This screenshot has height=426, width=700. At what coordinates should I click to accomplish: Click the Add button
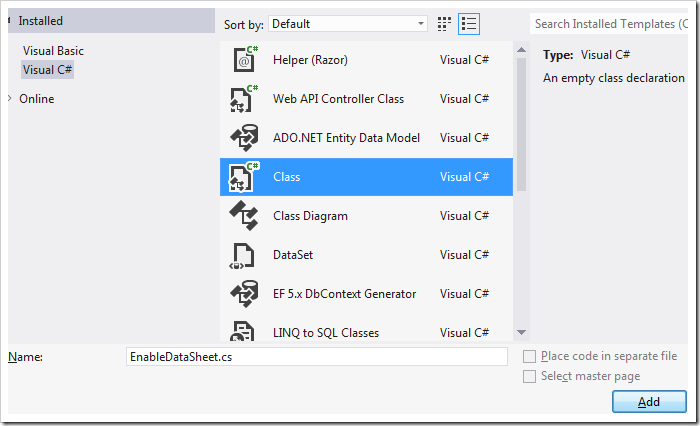click(x=649, y=402)
